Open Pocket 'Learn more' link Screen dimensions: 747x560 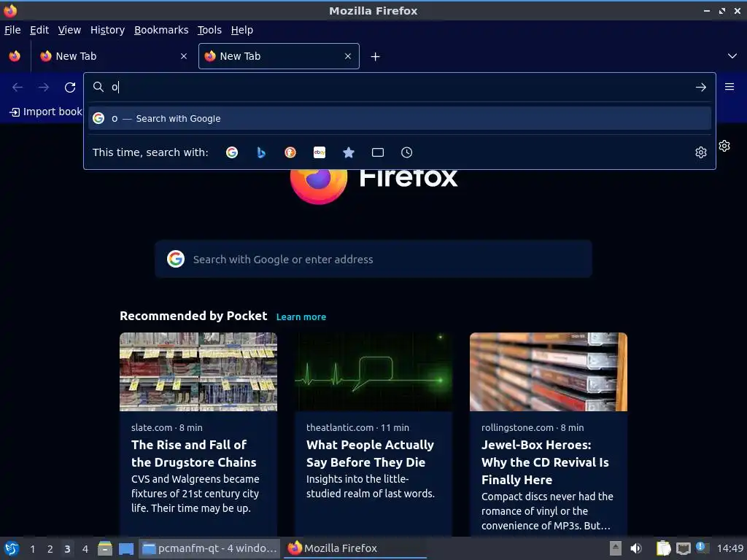coord(301,316)
